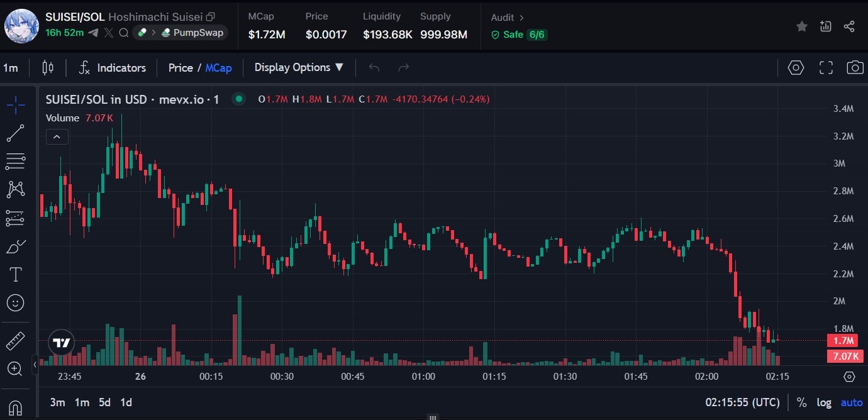Click the 16h 52m token age

click(x=64, y=33)
